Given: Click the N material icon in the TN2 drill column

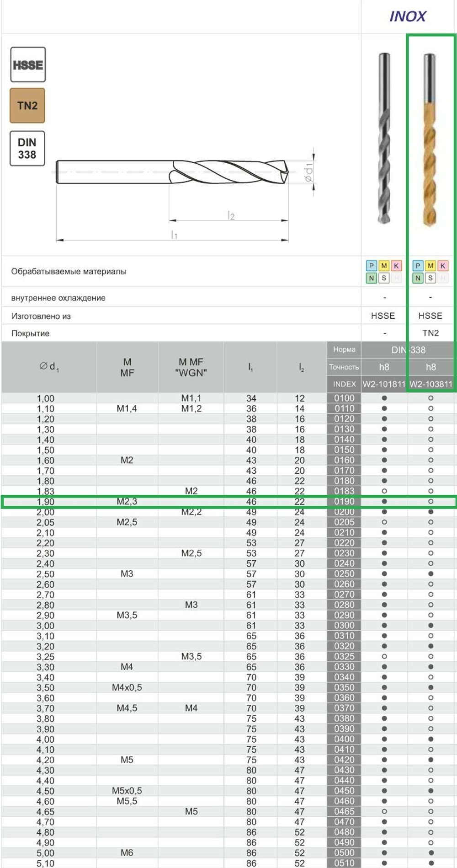Looking at the screenshot, I should pyautogui.click(x=418, y=278).
